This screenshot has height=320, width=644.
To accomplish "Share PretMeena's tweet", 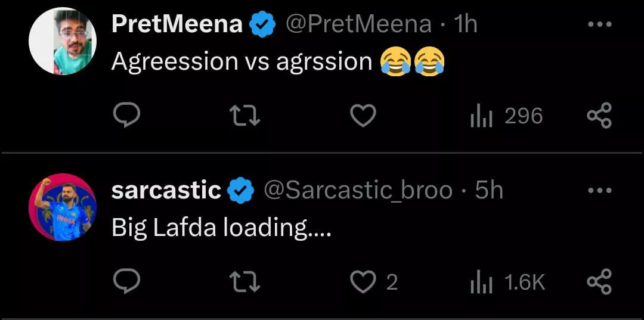I will pos(599,116).
